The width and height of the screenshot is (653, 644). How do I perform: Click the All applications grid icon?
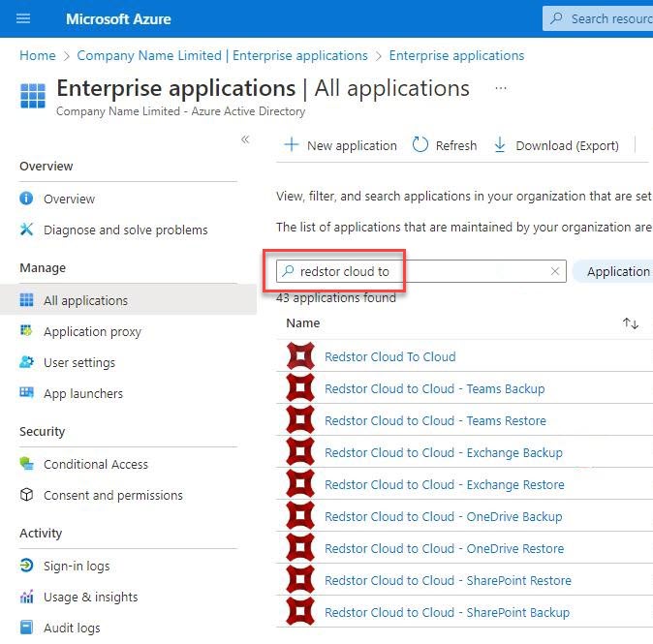tap(26, 300)
